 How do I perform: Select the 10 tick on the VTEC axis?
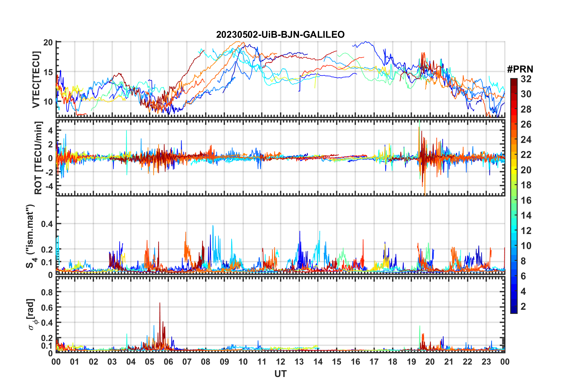pos(48,102)
